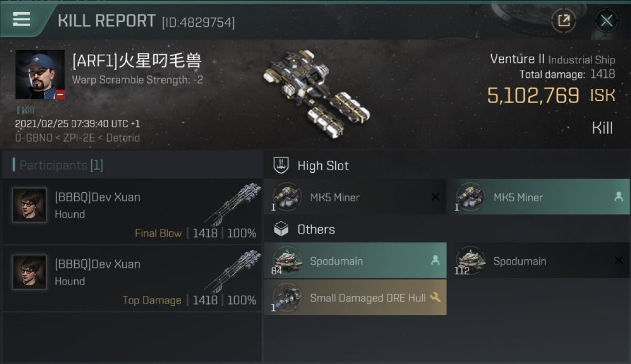This screenshot has height=364, width=631.
Task: Open Top Damage participant Dev Xuan portrait
Action: point(30,272)
